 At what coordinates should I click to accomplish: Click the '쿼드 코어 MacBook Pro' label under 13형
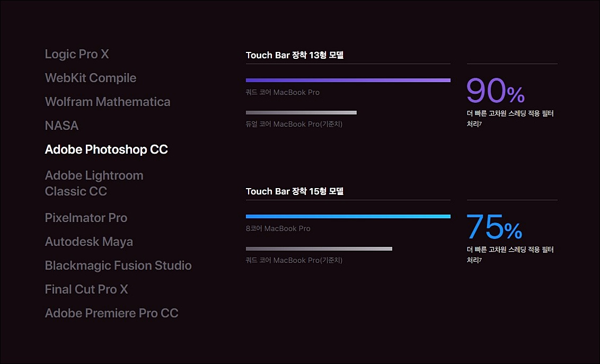point(283,92)
